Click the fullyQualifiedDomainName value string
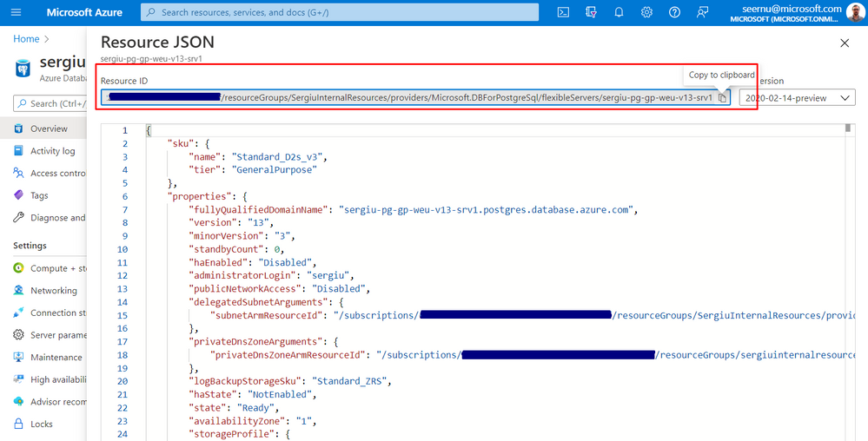The height and width of the screenshot is (441, 868). click(x=487, y=210)
